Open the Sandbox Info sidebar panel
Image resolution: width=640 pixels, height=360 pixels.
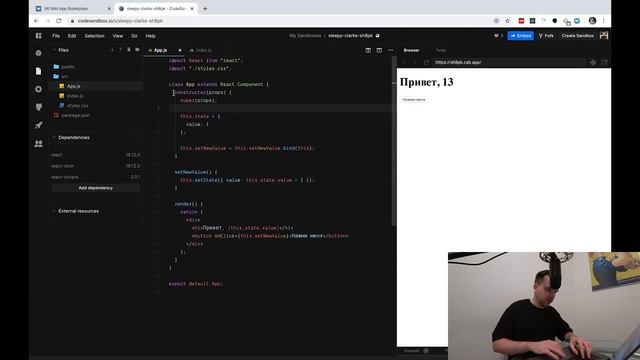[38, 53]
